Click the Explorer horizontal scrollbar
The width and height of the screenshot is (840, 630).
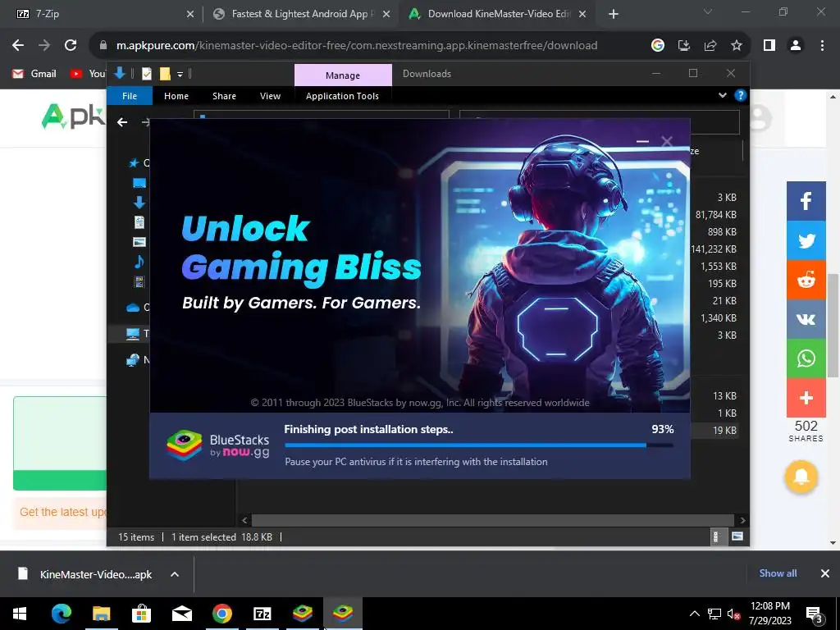pos(492,520)
